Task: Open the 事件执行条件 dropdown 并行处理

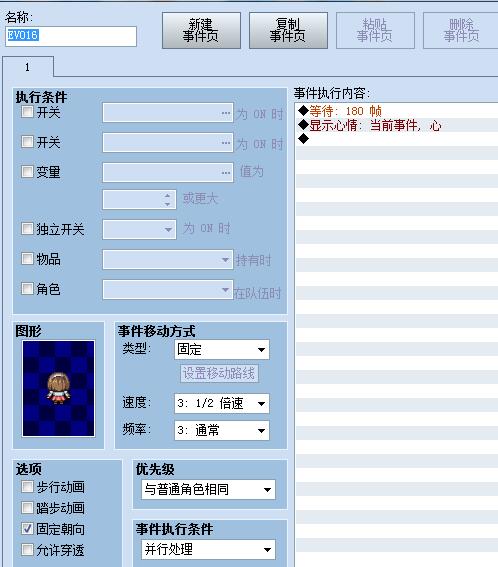Action: 208,550
